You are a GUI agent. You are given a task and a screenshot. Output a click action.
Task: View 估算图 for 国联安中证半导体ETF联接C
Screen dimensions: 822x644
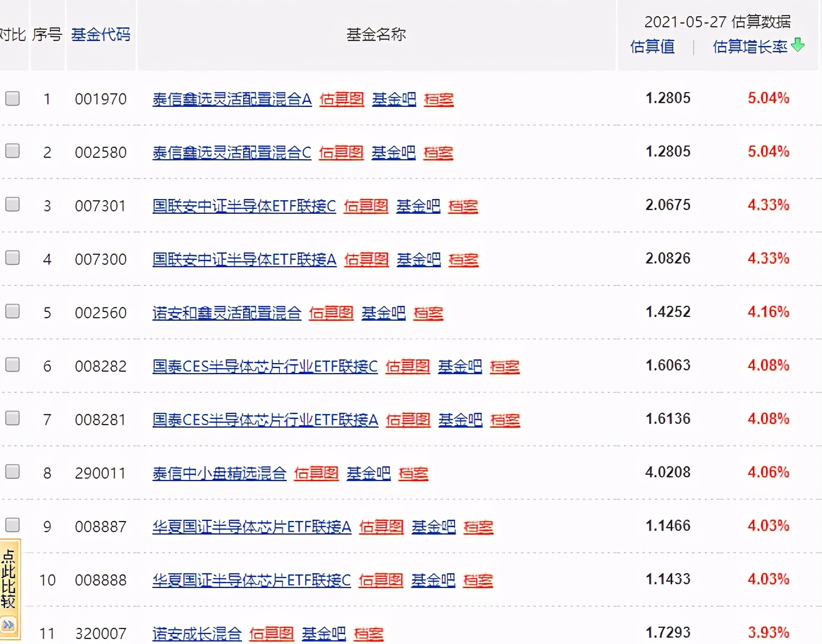pyautogui.click(x=366, y=206)
